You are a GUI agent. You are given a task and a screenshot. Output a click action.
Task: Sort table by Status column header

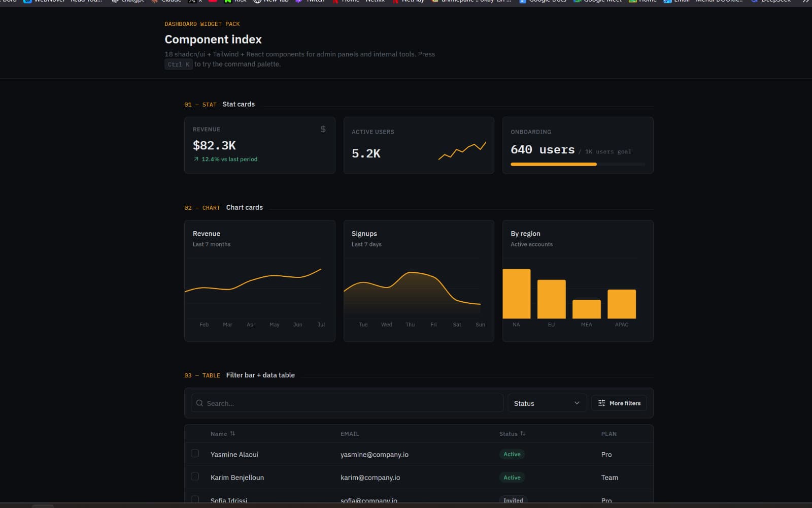tap(512, 434)
